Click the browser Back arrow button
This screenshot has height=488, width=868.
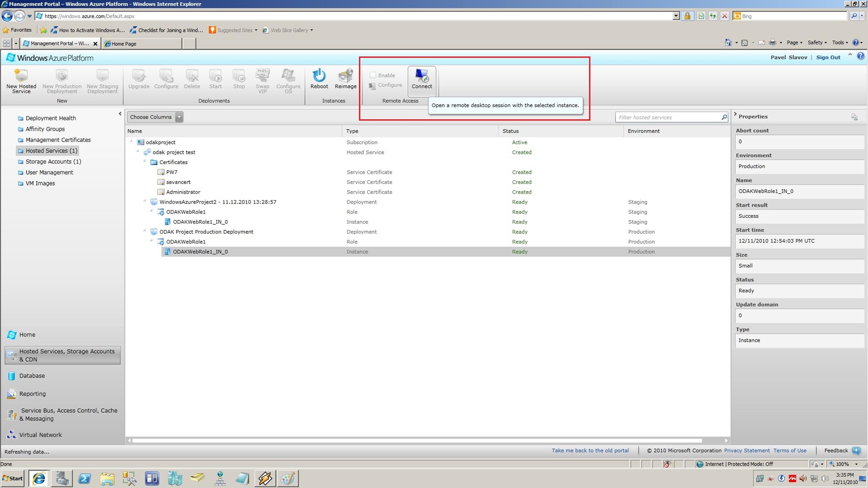7,16
